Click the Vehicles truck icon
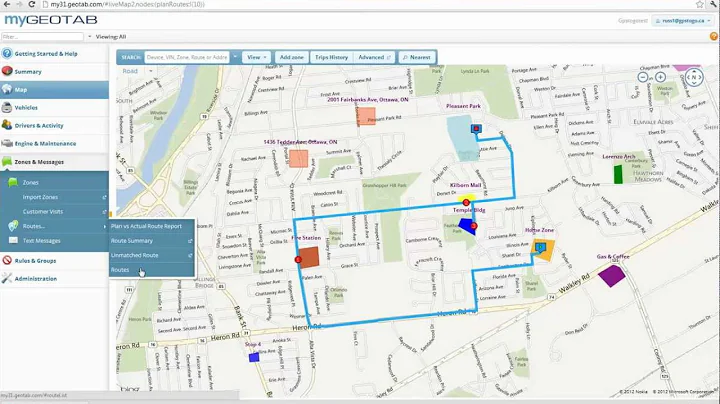This screenshot has width=720, height=404. [7, 107]
